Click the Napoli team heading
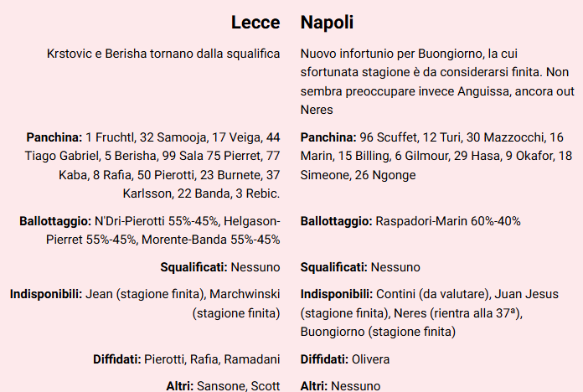The image size is (583, 392). [x=327, y=23]
